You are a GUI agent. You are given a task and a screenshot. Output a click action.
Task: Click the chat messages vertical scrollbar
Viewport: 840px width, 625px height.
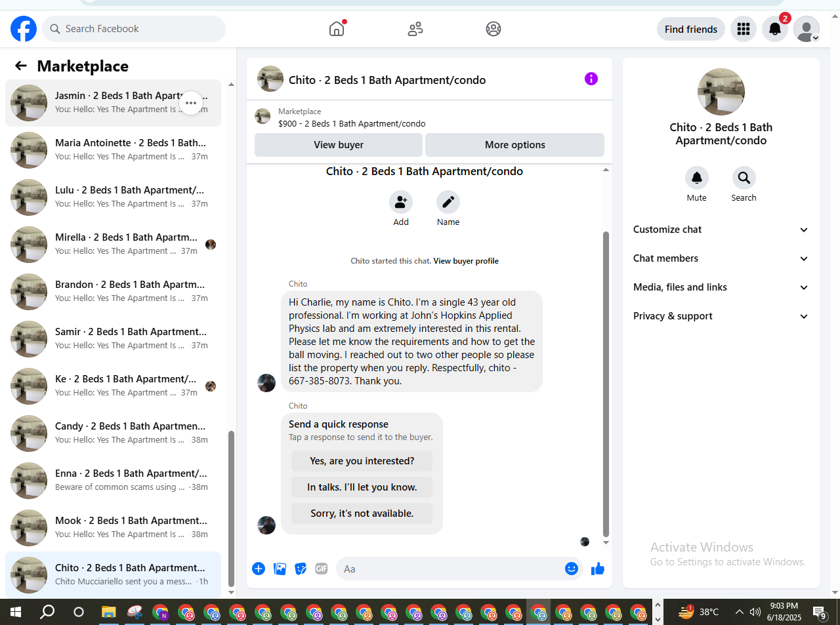point(606,384)
